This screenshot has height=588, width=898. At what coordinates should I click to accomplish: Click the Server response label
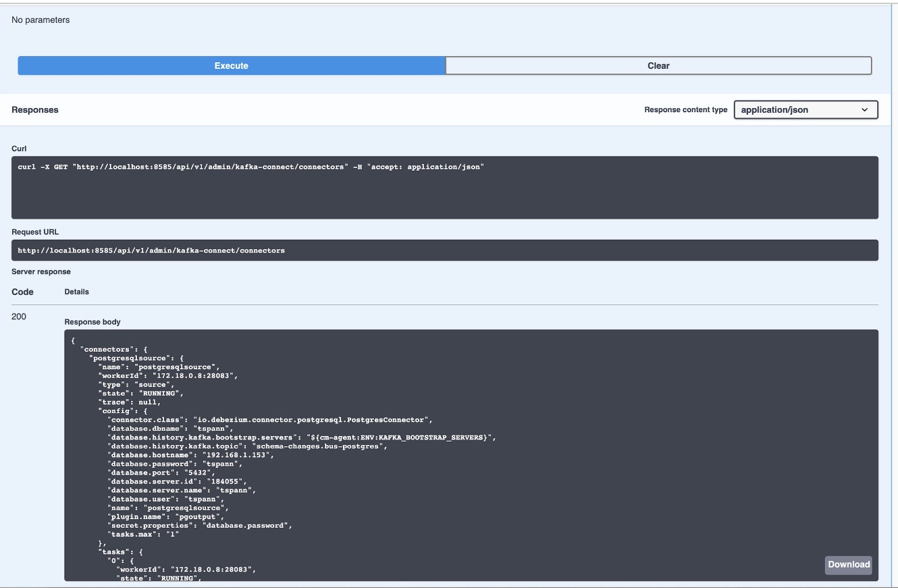pyautogui.click(x=38, y=271)
